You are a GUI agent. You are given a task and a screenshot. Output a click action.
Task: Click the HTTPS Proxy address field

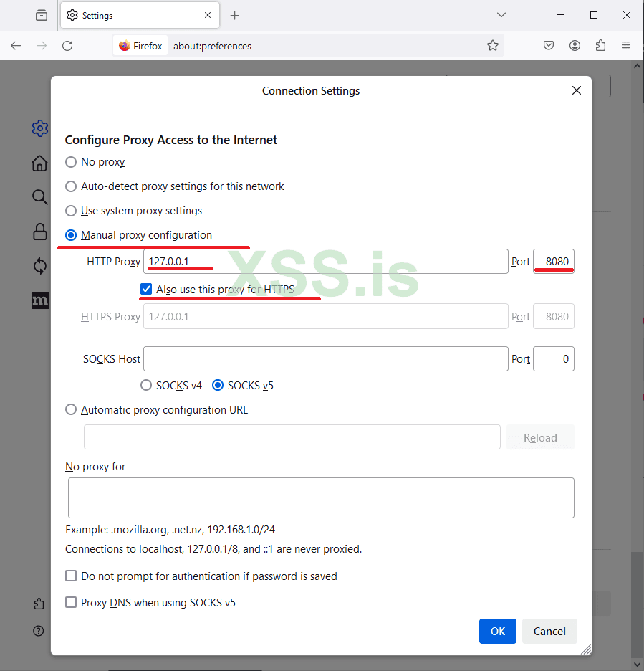326,316
